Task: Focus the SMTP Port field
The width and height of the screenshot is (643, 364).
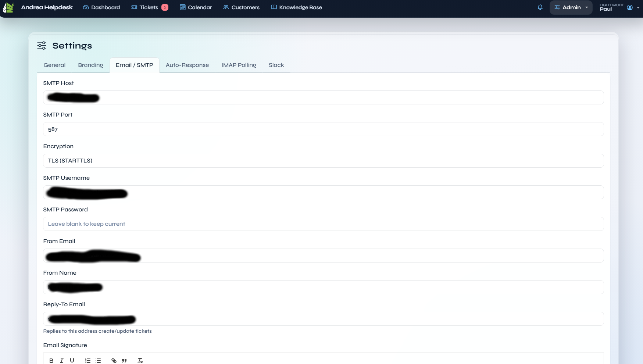Action: click(323, 129)
